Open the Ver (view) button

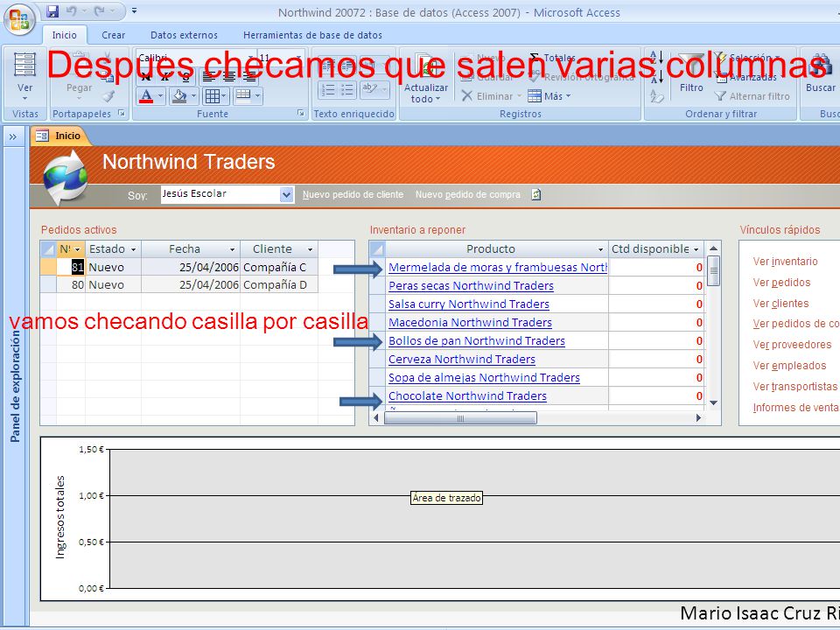click(x=24, y=76)
